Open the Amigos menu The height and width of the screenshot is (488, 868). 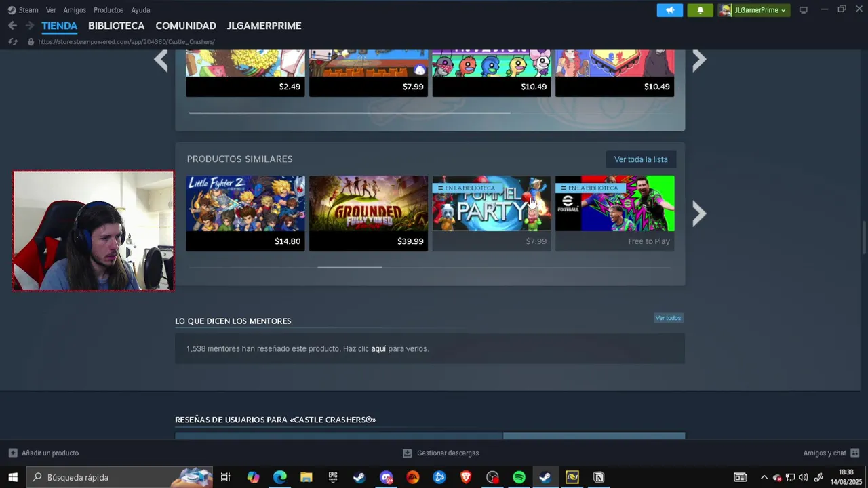[75, 10]
